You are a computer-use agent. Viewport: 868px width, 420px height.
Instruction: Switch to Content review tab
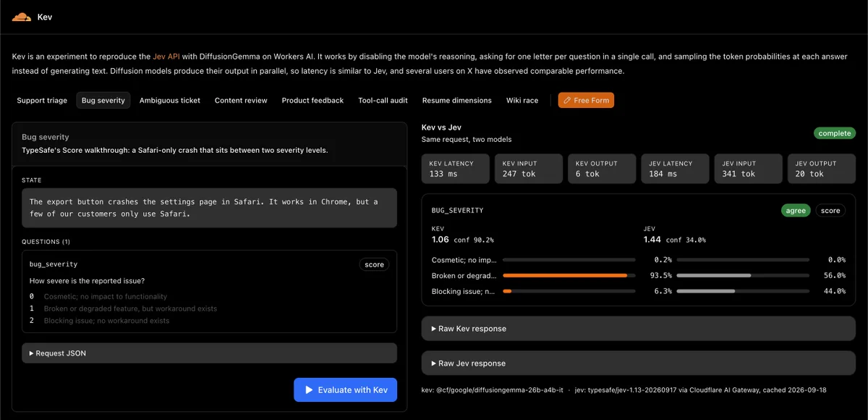click(x=241, y=101)
